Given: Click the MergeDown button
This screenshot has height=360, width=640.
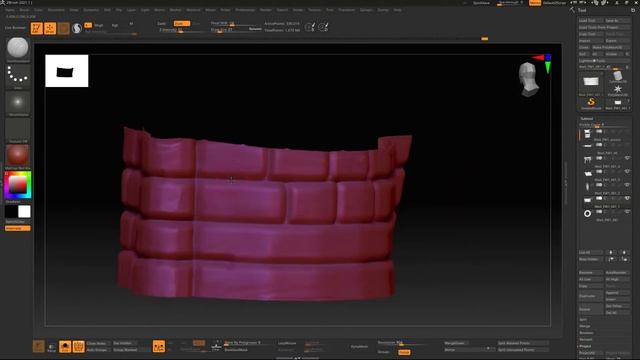Looking at the screenshot, I should click(x=456, y=343).
